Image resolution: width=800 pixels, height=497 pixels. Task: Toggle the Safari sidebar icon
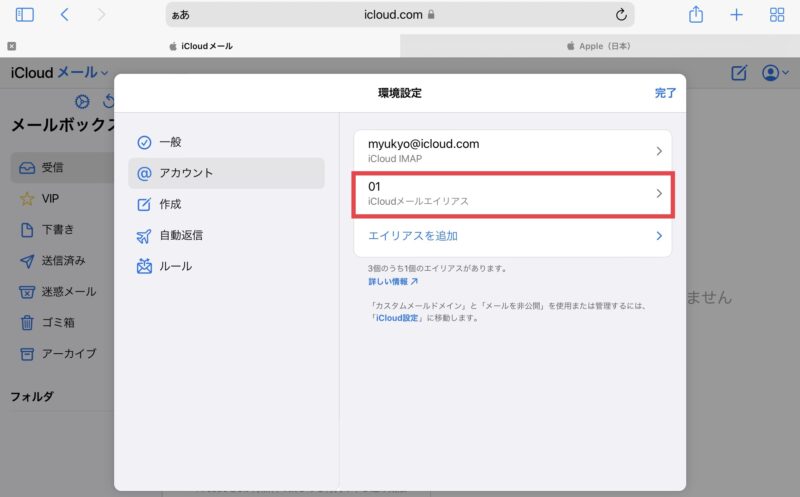coord(24,15)
